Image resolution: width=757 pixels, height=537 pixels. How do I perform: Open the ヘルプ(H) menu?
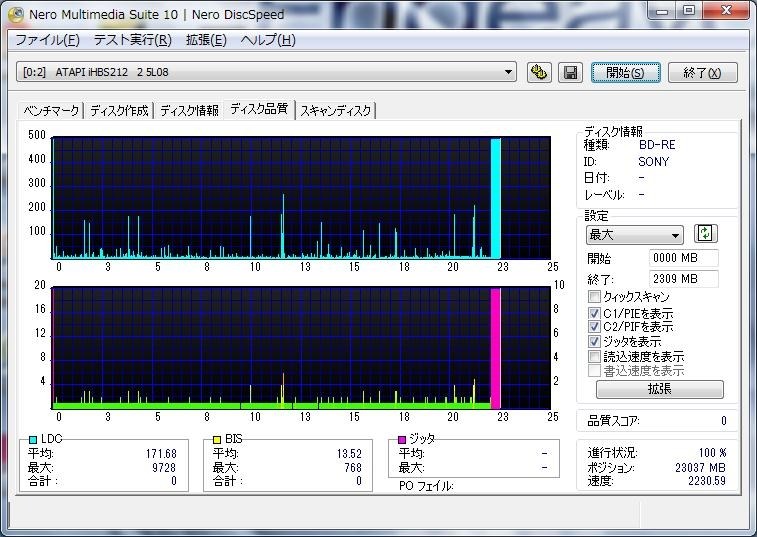(x=268, y=40)
